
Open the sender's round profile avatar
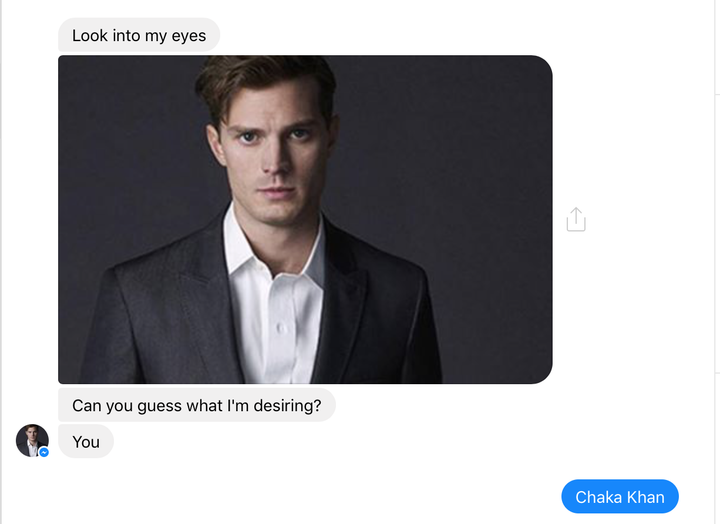pyautogui.click(x=32, y=440)
